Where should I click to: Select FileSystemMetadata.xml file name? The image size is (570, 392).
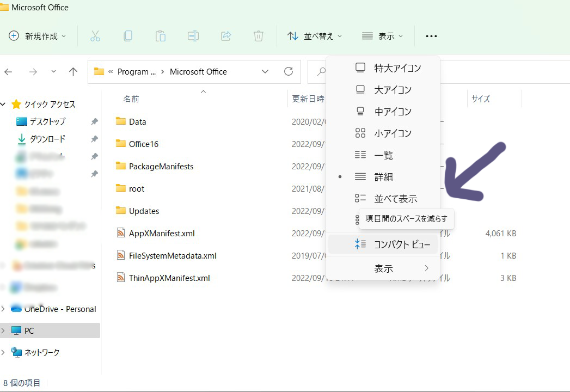pyautogui.click(x=173, y=256)
